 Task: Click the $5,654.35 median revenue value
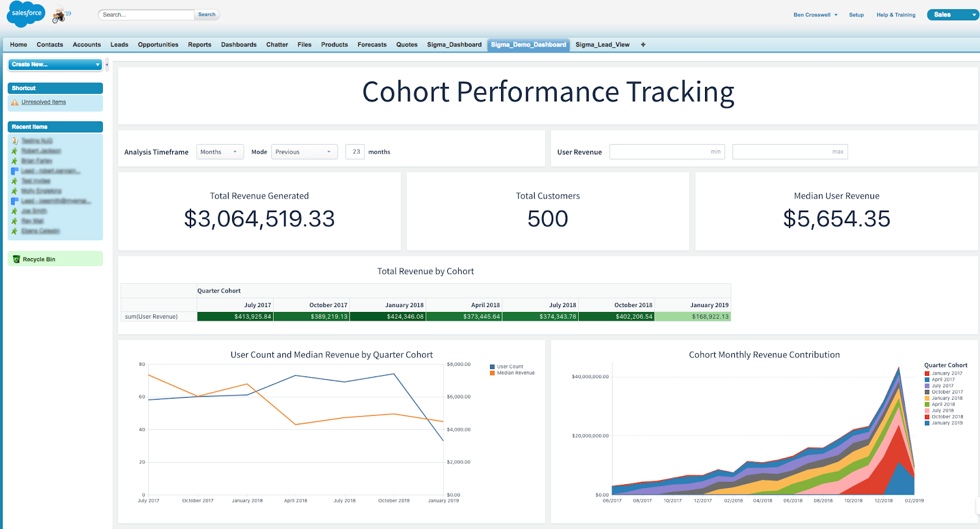pos(837,219)
